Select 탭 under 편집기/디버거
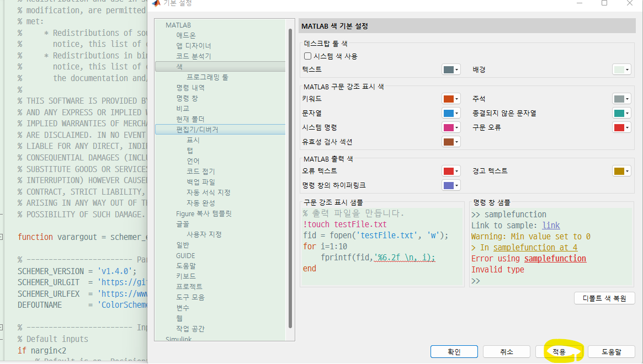This screenshot has height=364, width=643. (190, 151)
